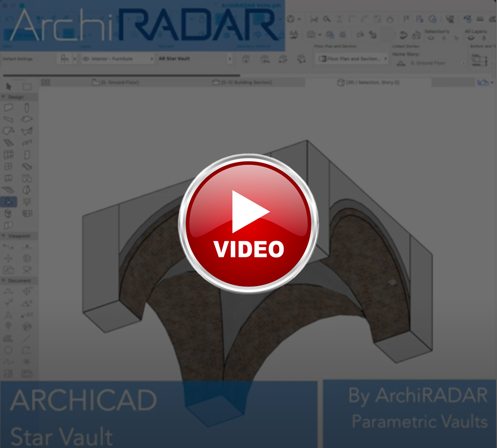Activate the highlighted Object tool
The image size is (497, 448).
click(9, 202)
